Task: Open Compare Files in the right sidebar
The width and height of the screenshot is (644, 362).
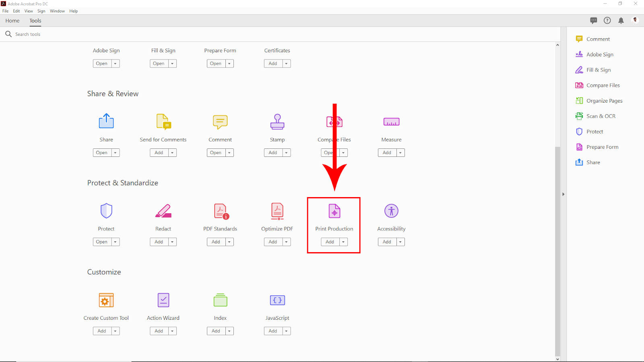Action: click(598, 85)
